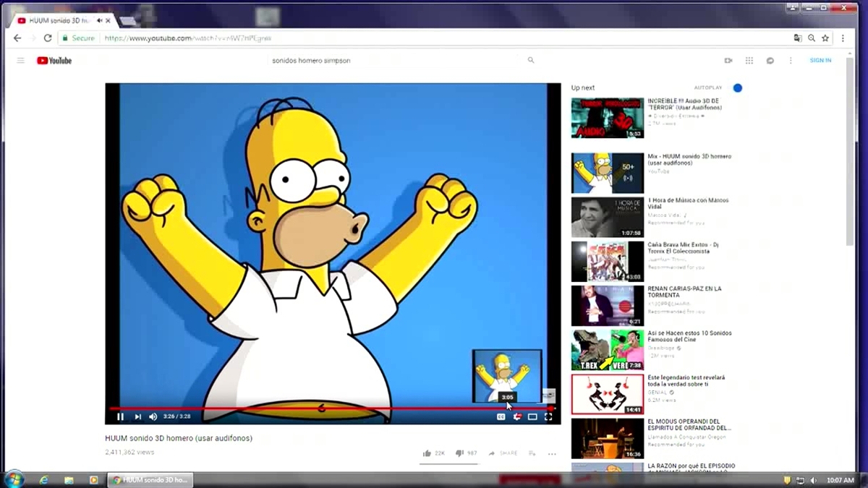This screenshot has height=488, width=868.
Task: Mute the video player volume
Action: (x=153, y=416)
